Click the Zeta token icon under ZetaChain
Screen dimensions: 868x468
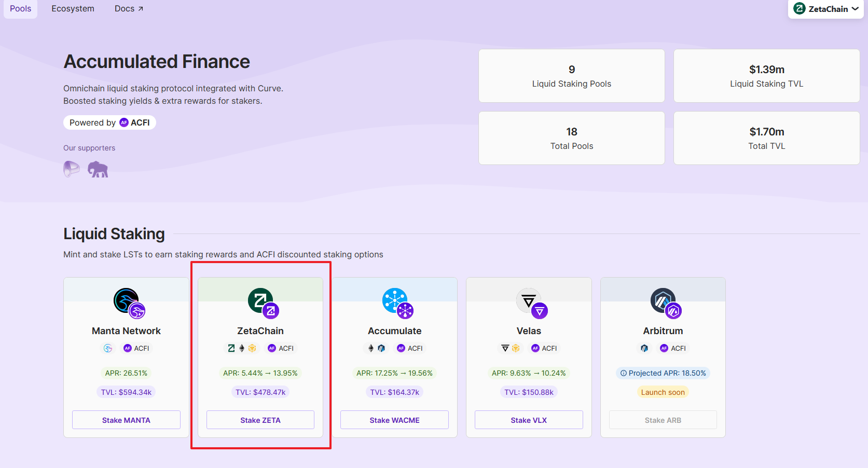coord(231,348)
